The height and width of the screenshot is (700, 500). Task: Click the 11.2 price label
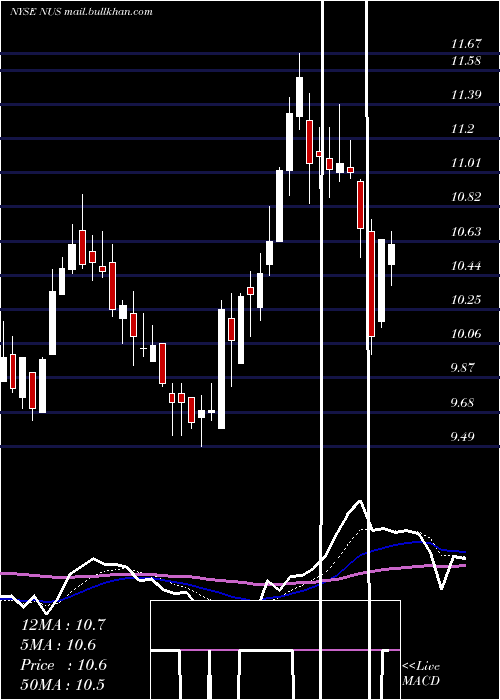click(x=462, y=129)
